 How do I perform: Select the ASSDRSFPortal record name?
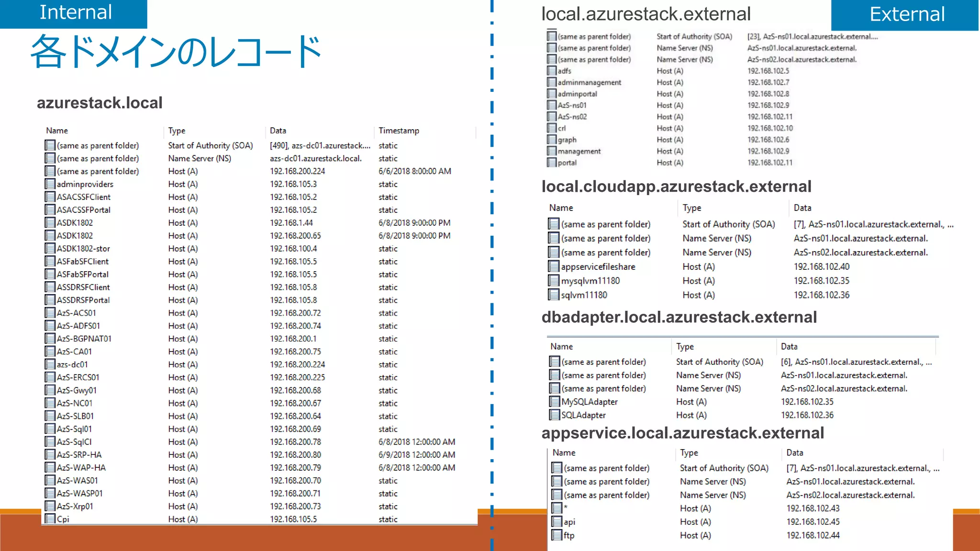(83, 300)
